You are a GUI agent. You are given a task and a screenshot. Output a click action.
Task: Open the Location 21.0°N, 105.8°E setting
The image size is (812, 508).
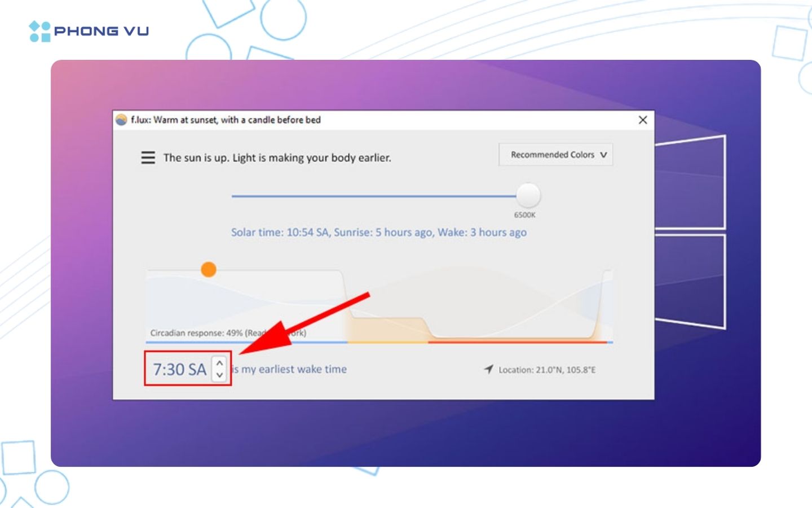pyautogui.click(x=546, y=370)
